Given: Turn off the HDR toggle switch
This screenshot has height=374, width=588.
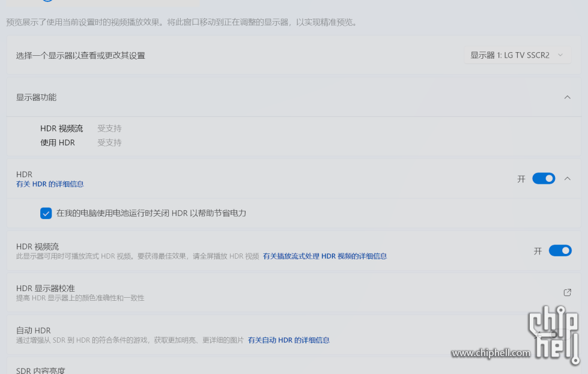Looking at the screenshot, I should (544, 179).
